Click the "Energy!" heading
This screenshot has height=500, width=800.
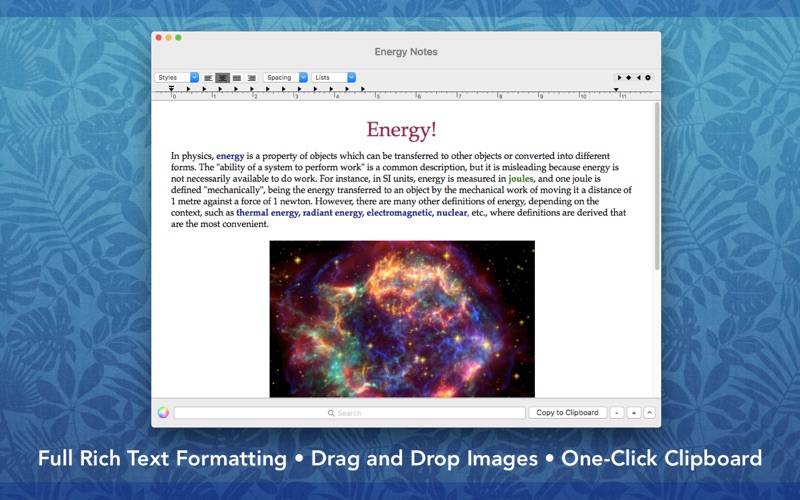[x=402, y=130]
